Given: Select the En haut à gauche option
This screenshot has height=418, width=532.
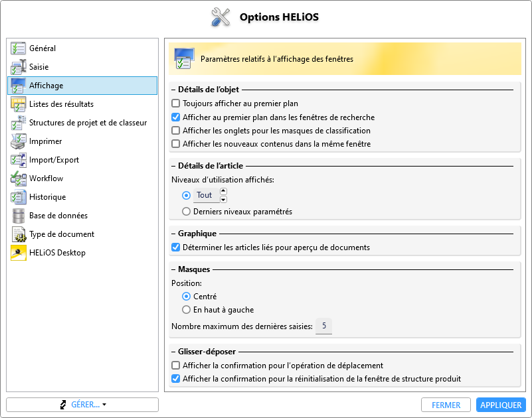Looking at the screenshot, I should tap(187, 310).
